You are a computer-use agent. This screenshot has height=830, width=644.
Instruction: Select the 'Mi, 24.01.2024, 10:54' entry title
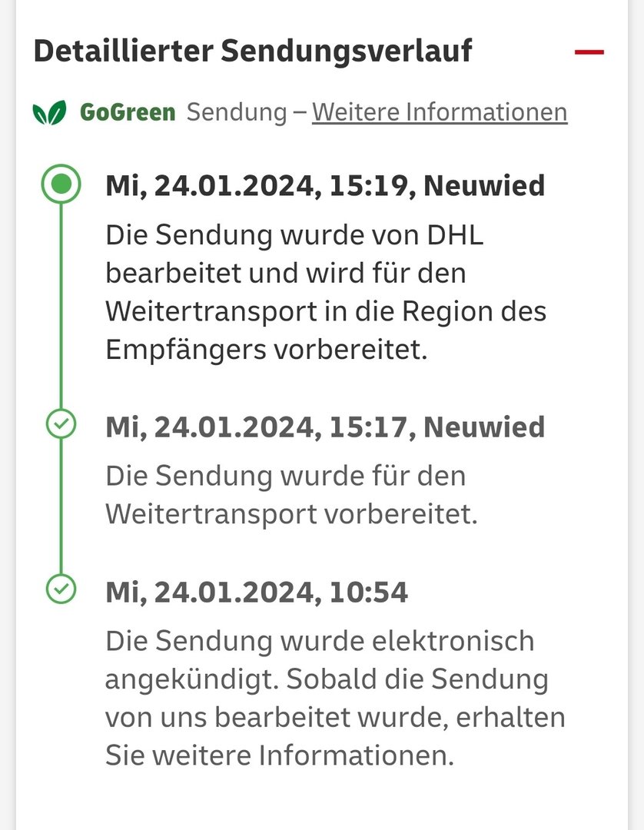coord(257,593)
